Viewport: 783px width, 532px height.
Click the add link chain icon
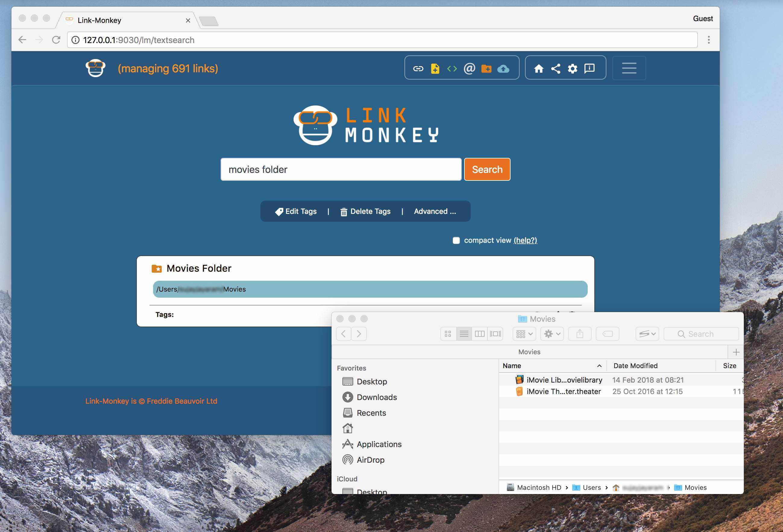coord(418,69)
